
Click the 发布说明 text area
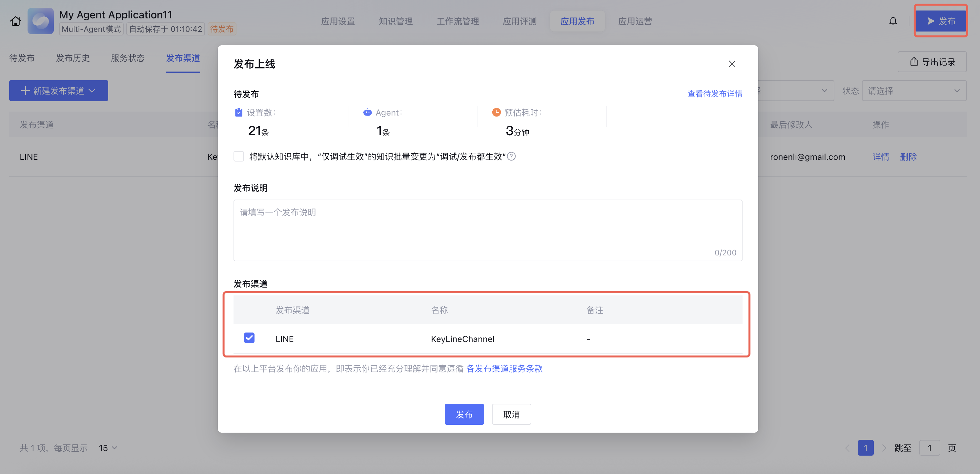pyautogui.click(x=487, y=230)
